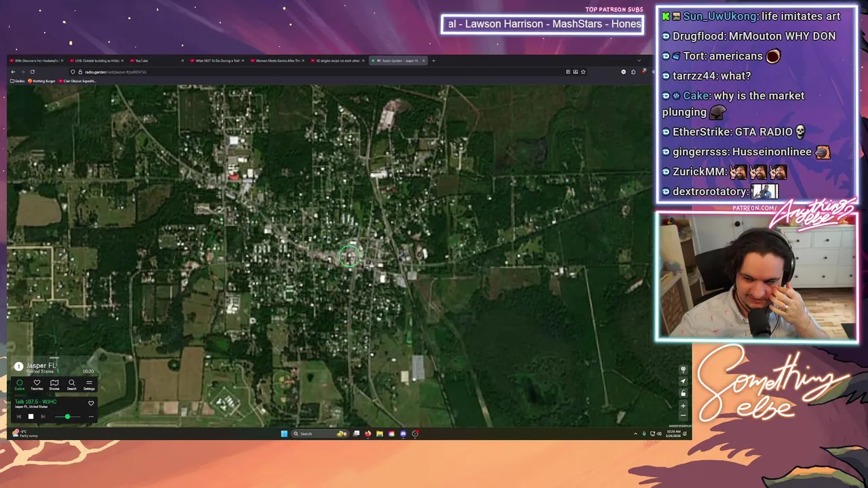Open Discord from the taskbar

click(403, 434)
